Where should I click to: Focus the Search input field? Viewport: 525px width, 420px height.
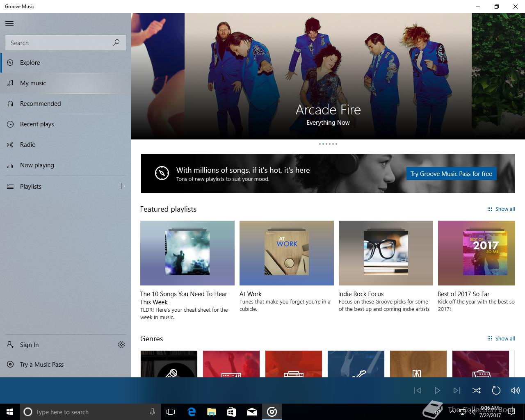coord(65,43)
